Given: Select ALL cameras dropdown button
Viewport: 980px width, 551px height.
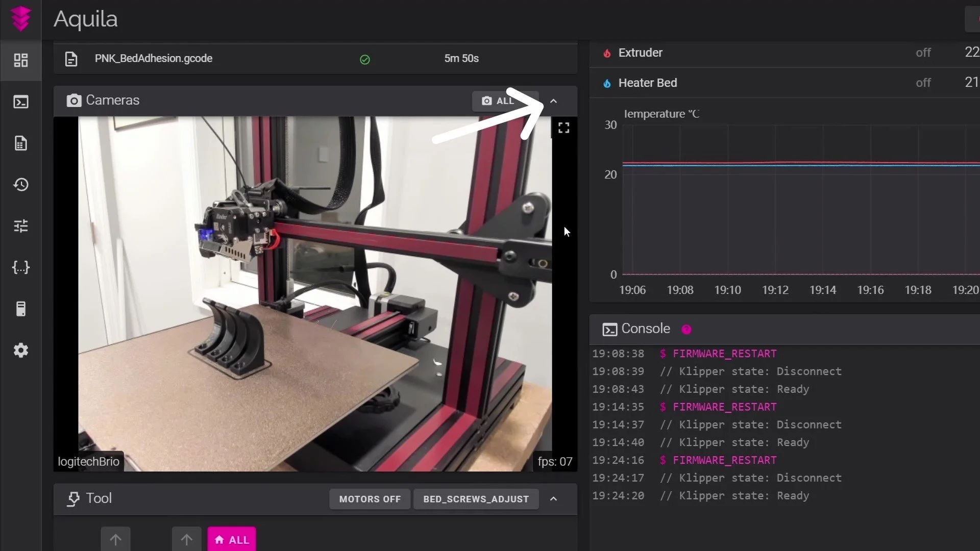Looking at the screenshot, I should point(498,101).
